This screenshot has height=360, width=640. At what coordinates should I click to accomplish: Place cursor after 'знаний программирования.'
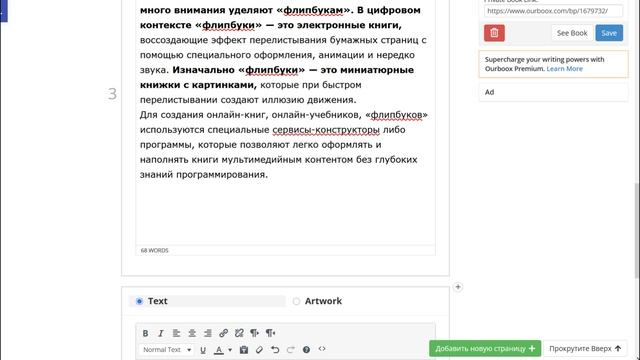(x=269, y=175)
